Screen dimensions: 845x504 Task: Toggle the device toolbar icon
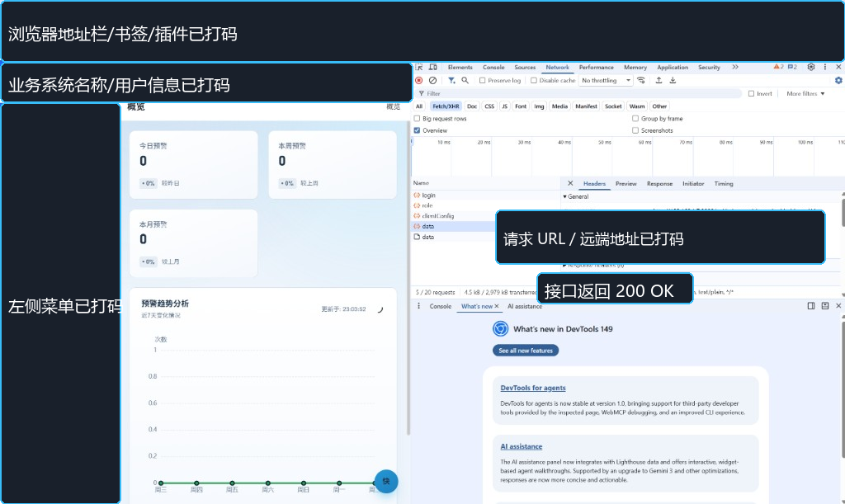[x=432, y=68]
